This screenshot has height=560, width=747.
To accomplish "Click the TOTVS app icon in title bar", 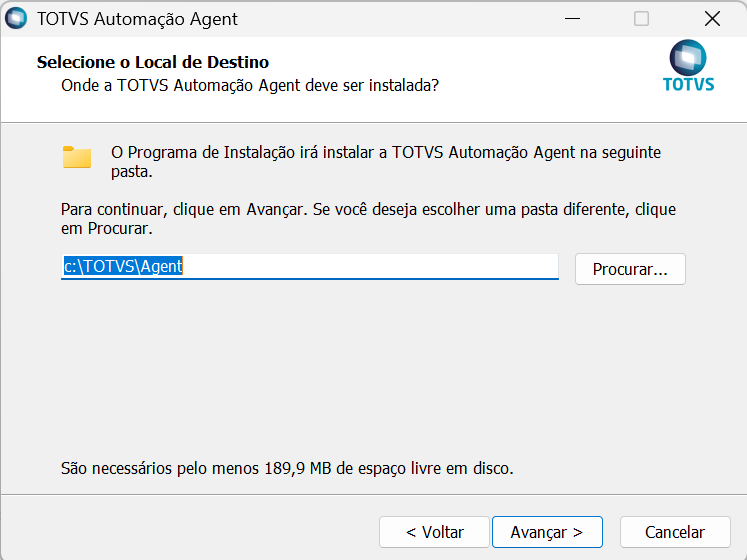I will [16, 19].
